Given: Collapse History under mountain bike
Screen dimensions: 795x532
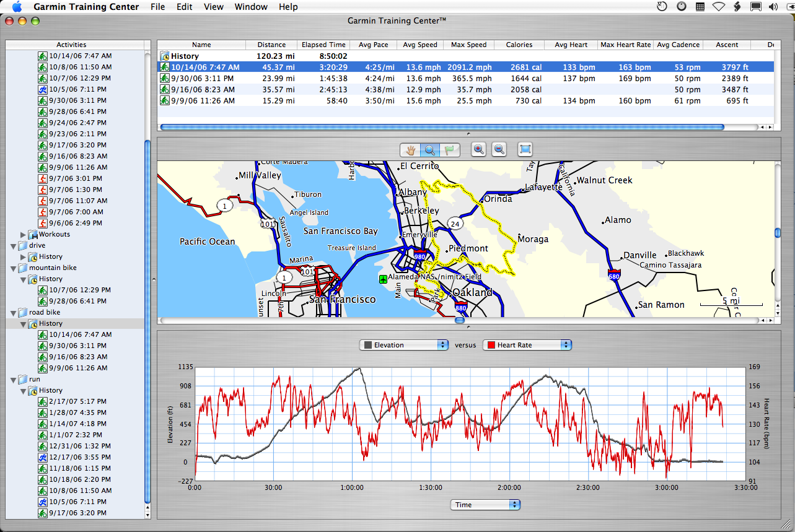Looking at the screenshot, I should [24, 279].
